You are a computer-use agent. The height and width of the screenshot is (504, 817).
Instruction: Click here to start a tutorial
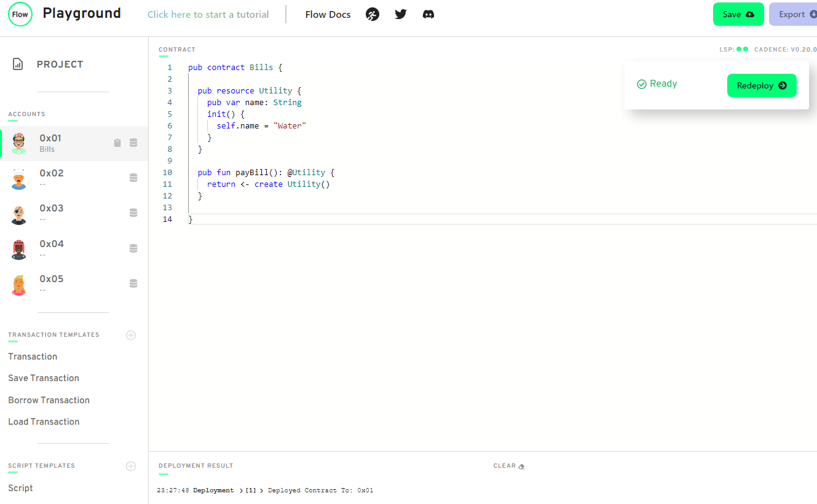208,14
